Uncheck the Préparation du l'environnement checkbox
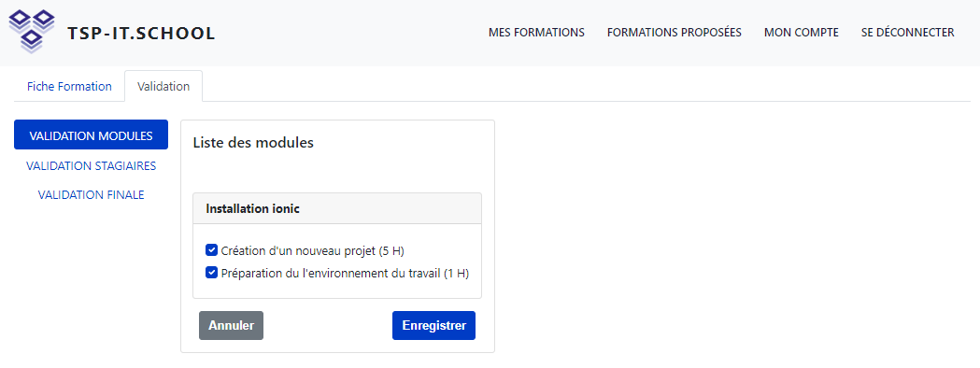 click(x=211, y=273)
